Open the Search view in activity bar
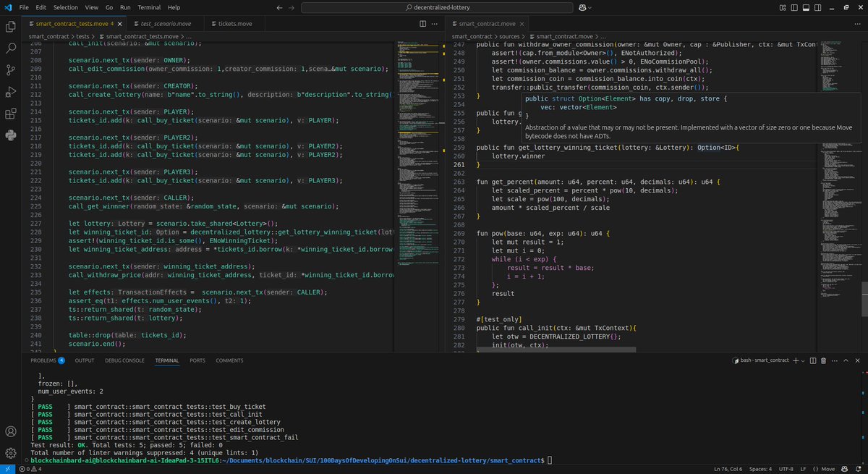The image size is (868, 474). tap(11, 49)
